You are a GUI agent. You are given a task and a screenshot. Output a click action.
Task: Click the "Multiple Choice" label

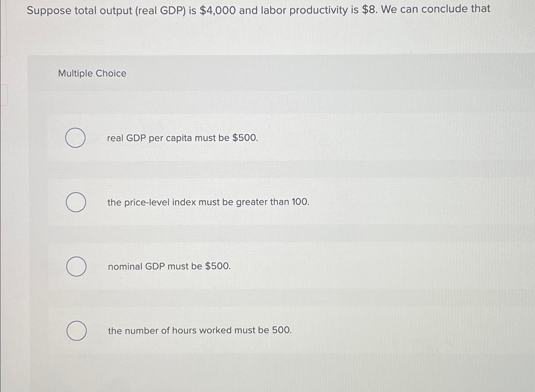[92, 74]
